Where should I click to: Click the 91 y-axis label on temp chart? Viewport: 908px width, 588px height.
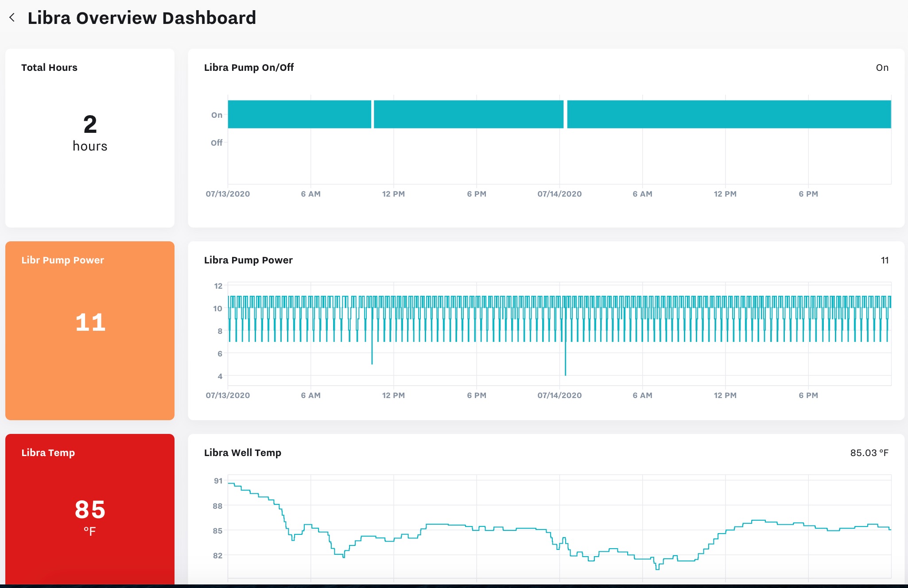[x=218, y=481]
